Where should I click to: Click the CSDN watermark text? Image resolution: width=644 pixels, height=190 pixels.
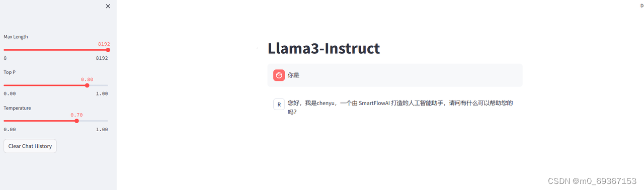tap(592, 181)
